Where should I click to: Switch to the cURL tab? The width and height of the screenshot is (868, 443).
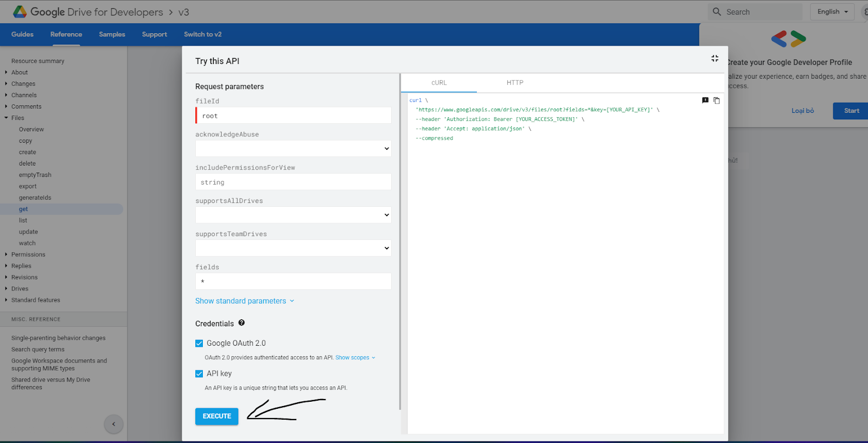pyautogui.click(x=439, y=83)
